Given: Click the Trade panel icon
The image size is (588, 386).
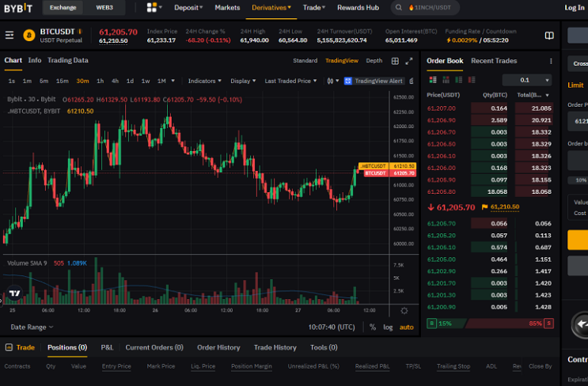Looking at the screenshot, I should (x=9, y=347).
